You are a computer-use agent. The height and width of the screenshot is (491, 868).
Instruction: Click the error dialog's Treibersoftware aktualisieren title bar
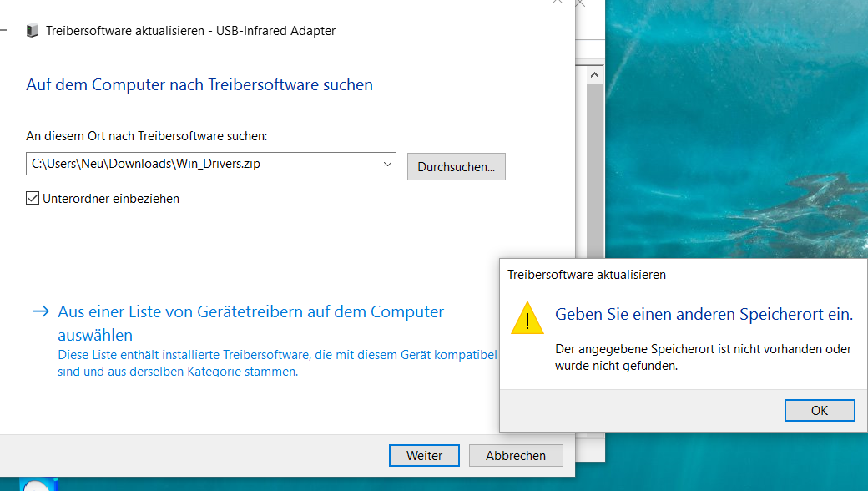point(587,275)
